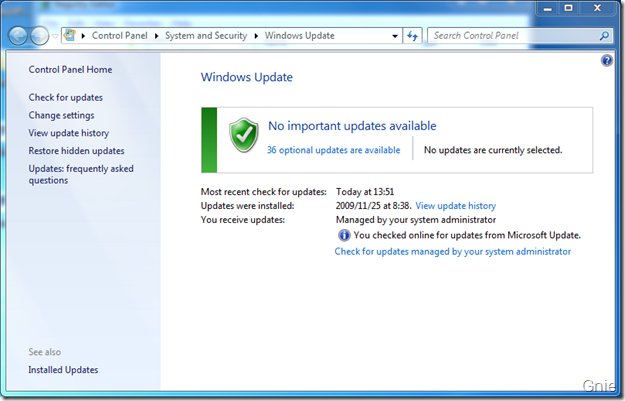Image resolution: width=625 pixels, height=401 pixels.
Task: Open View update history in sidebar
Action: 69,133
